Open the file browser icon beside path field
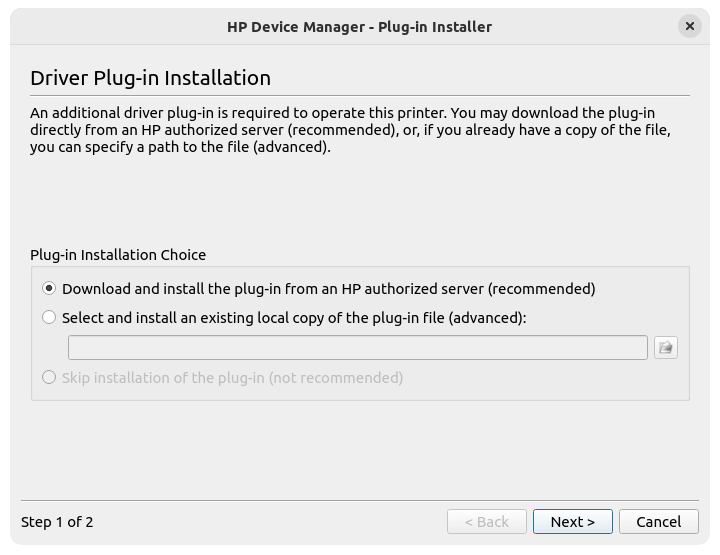 (665, 348)
